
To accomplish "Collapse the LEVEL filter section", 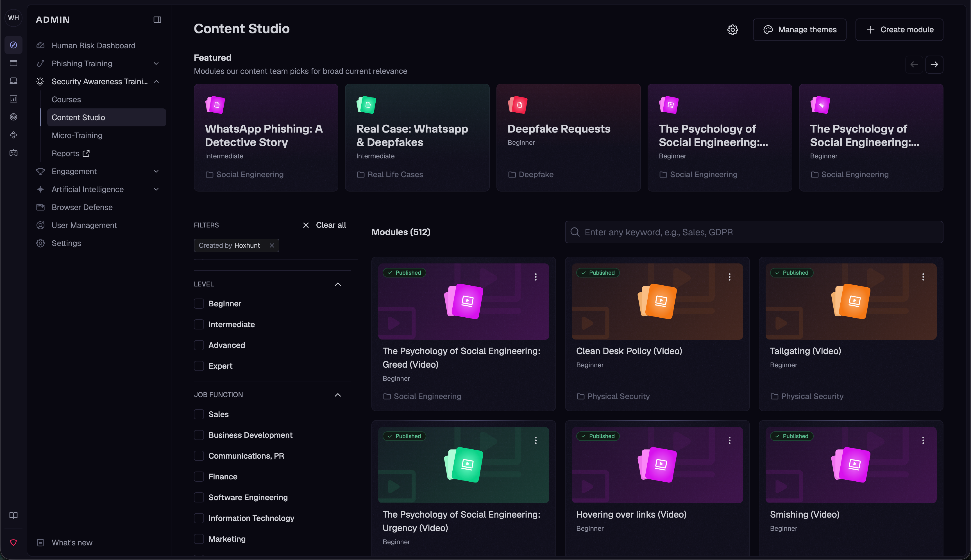I will coord(337,284).
